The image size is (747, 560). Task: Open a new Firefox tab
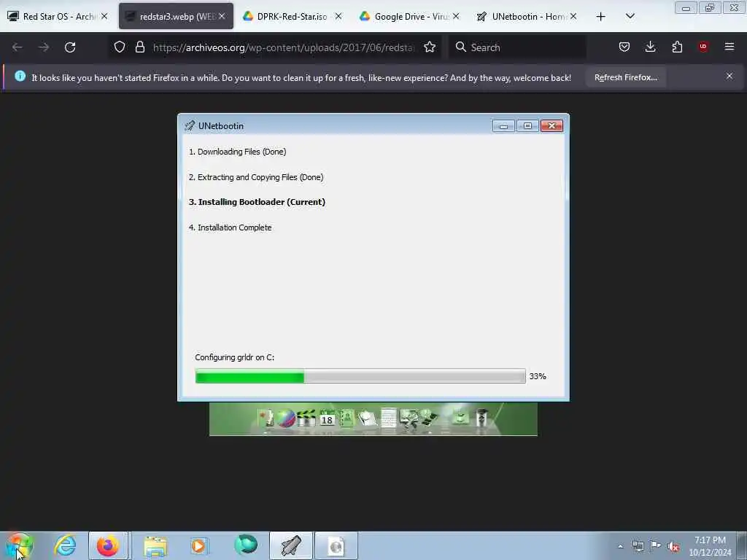tap(601, 17)
